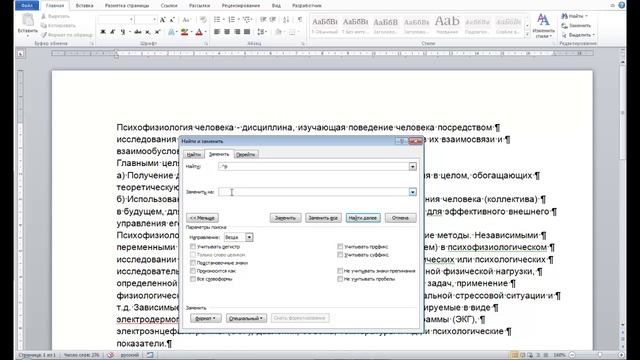Open the font size dropdown in the ribbon
This screenshot has height=360, width=640.
pyautogui.click(x=154, y=20)
